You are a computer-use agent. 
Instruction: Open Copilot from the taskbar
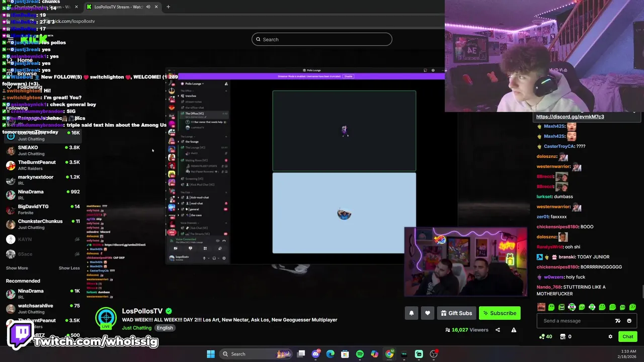point(374,354)
